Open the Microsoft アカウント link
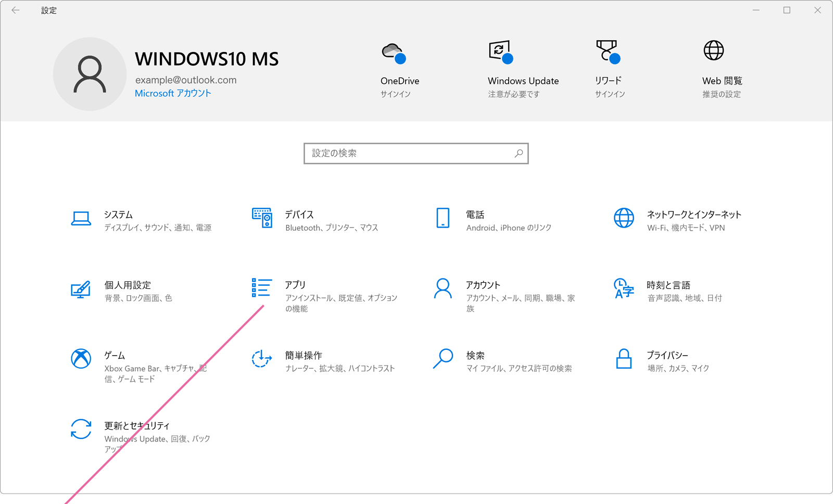This screenshot has height=504, width=833. (x=173, y=93)
